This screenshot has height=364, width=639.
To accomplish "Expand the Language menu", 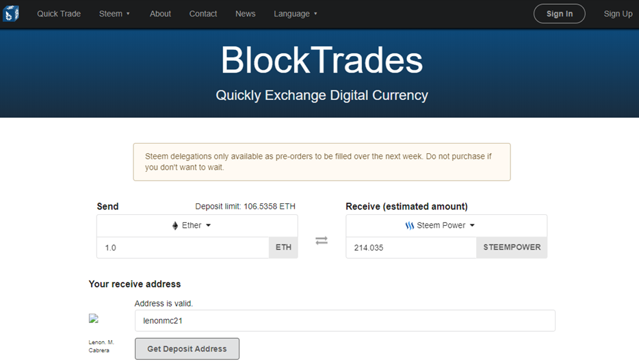I will pos(296,14).
